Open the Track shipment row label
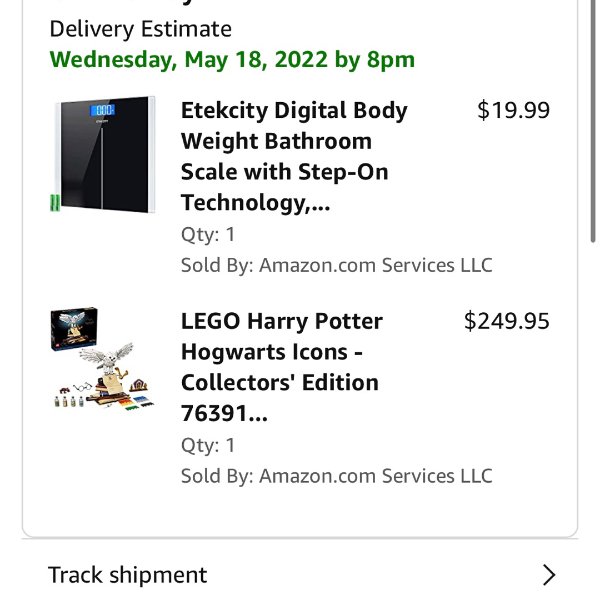 coord(127,575)
